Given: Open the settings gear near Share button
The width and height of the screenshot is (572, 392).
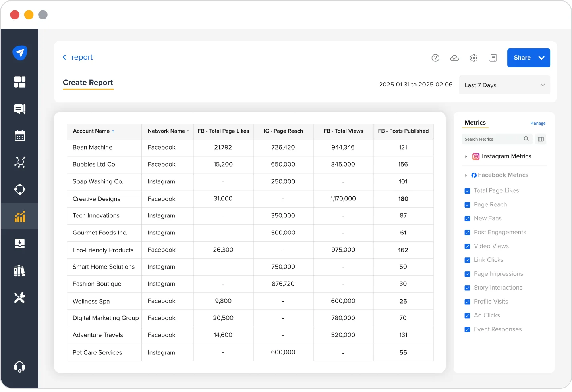Looking at the screenshot, I should click(473, 58).
